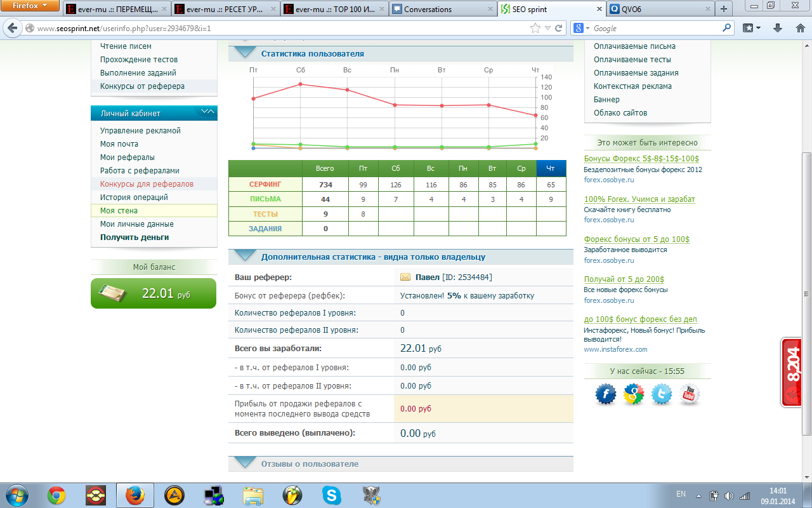This screenshot has width=812, height=508.
Task: Click the СЕРФИНГ row label in table
Action: (x=265, y=184)
